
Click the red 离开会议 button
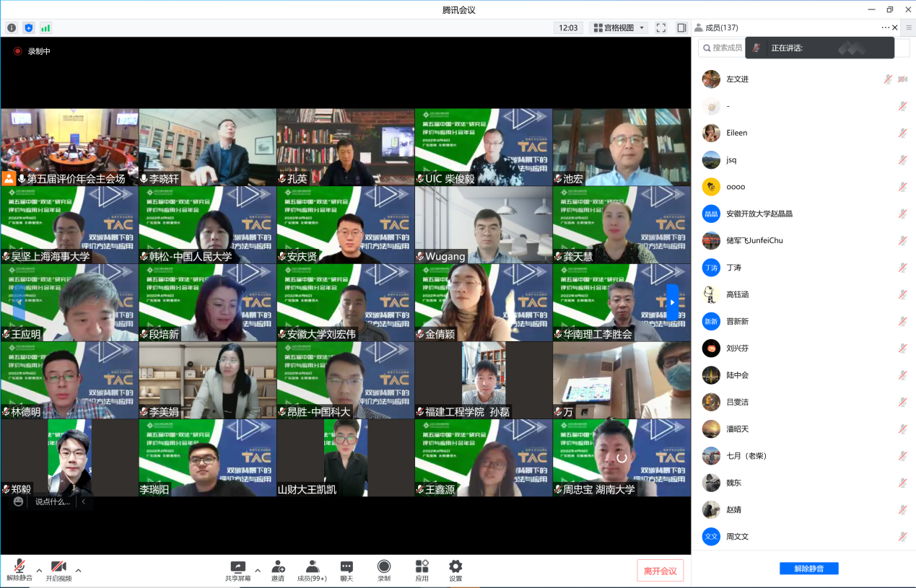click(x=660, y=571)
